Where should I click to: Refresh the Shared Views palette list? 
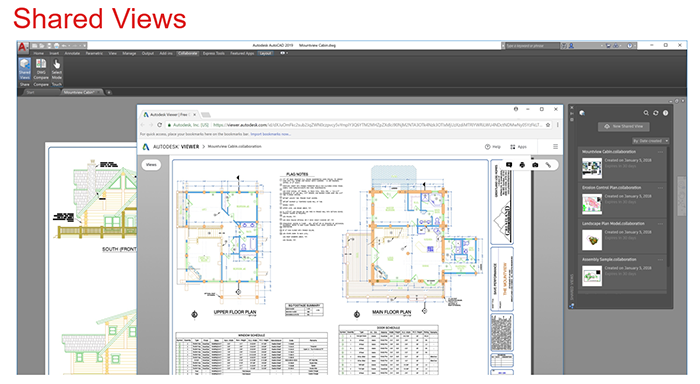(x=655, y=113)
